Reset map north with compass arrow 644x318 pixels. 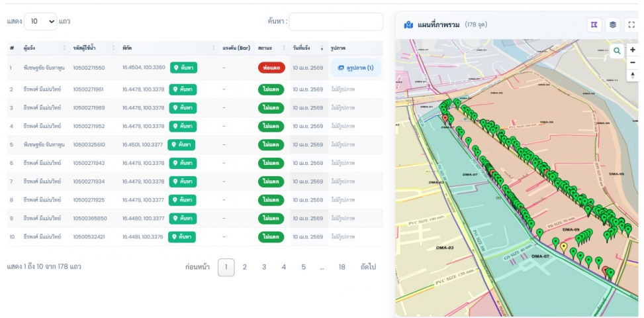(x=633, y=75)
